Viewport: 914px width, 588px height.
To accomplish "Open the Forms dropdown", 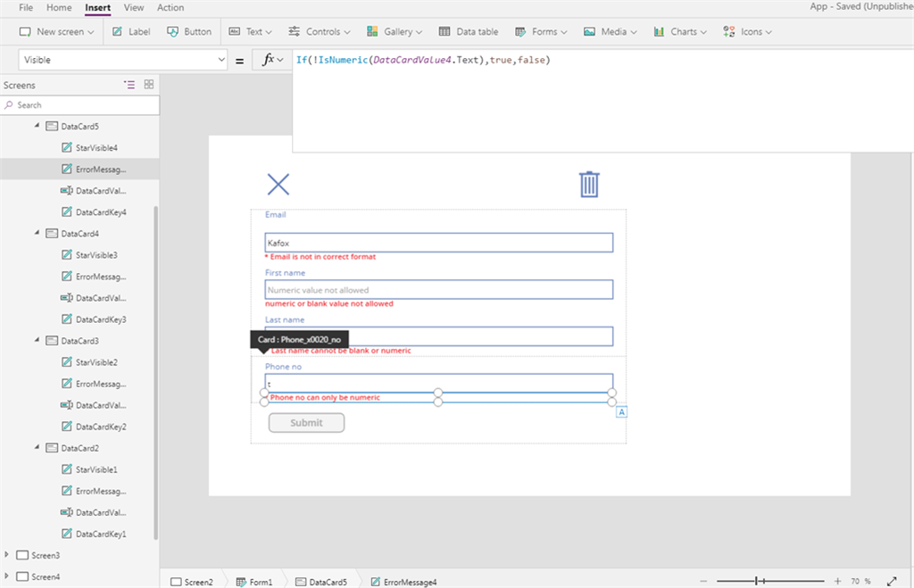I will tap(541, 31).
